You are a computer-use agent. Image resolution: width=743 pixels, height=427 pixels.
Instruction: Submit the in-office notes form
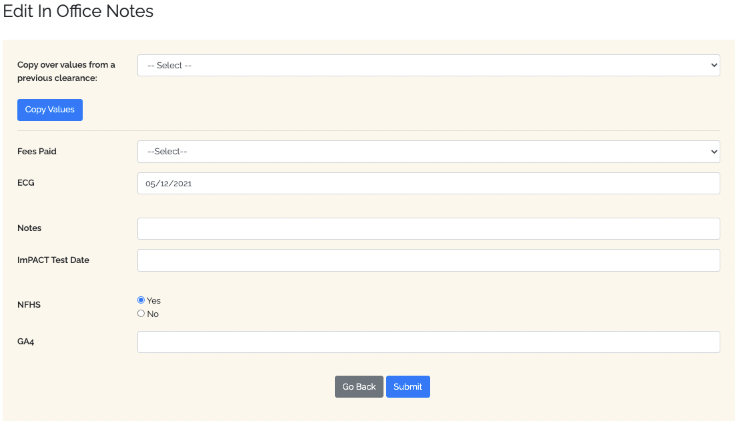407,387
